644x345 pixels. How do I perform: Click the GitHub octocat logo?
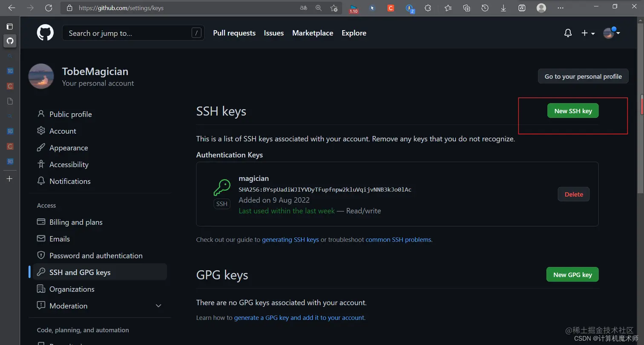[45, 33]
